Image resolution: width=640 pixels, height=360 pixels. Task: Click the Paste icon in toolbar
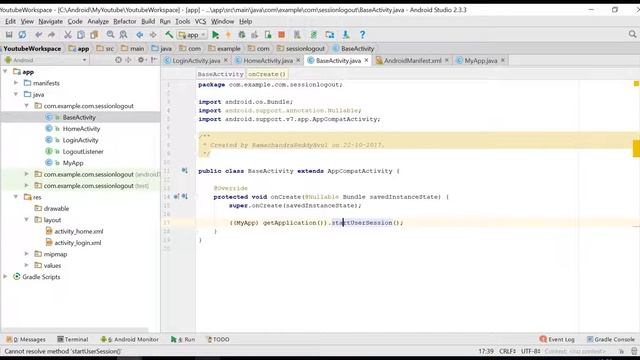point(94,35)
